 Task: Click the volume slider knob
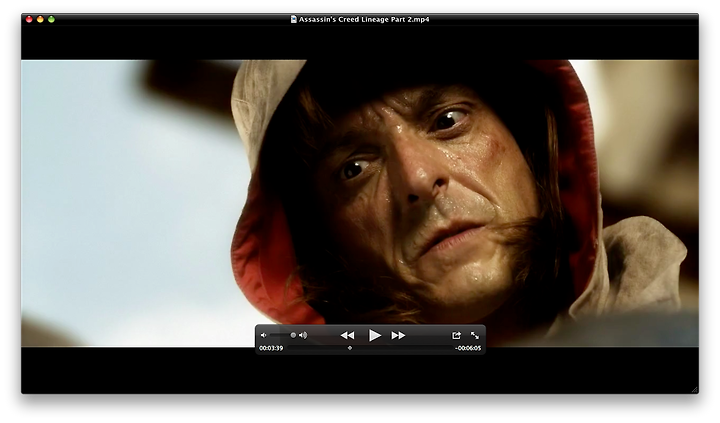[x=293, y=335]
